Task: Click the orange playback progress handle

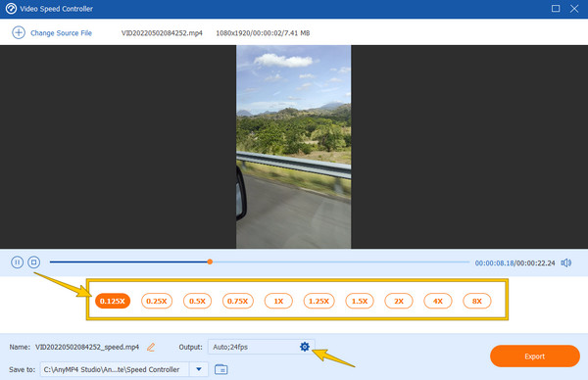Action: 210,261
